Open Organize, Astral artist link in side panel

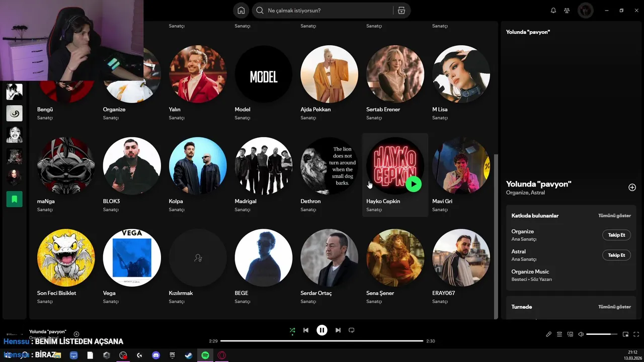525,193
